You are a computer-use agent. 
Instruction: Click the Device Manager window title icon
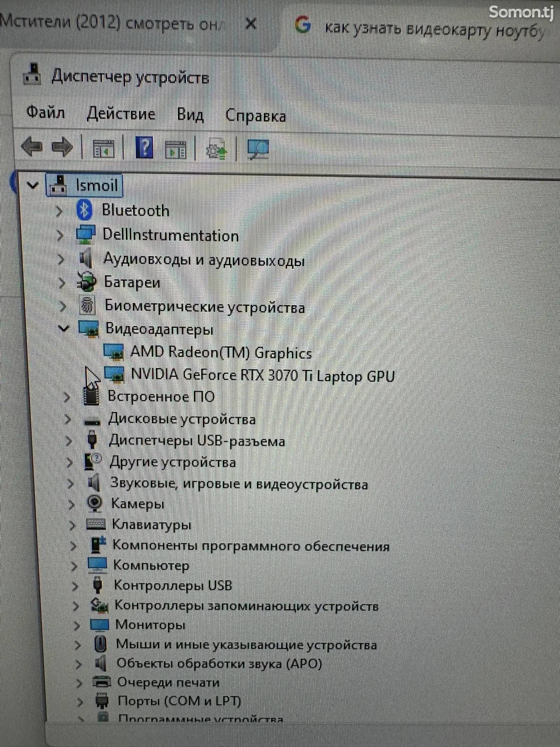pyautogui.click(x=32, y=74)
